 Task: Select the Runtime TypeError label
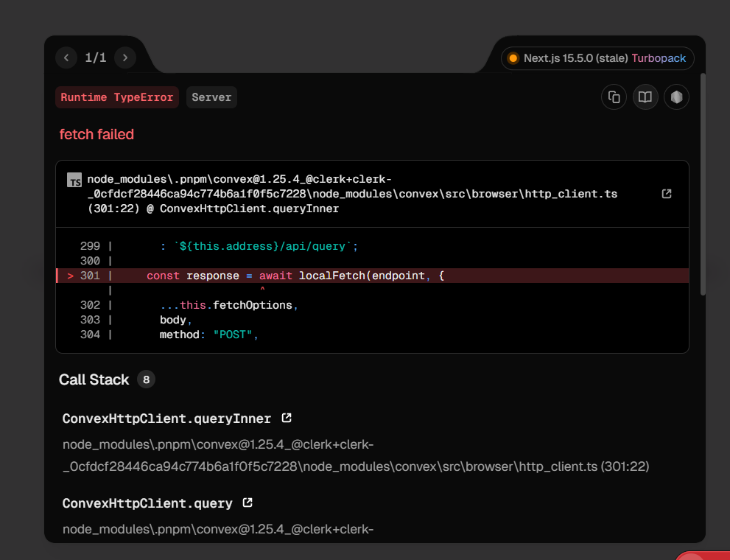(117, 97)
